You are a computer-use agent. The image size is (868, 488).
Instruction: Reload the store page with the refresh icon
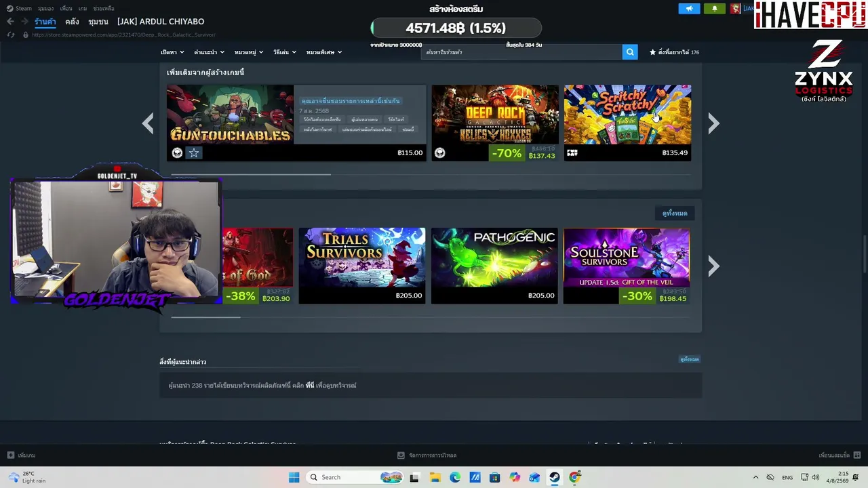coord(11,35)
